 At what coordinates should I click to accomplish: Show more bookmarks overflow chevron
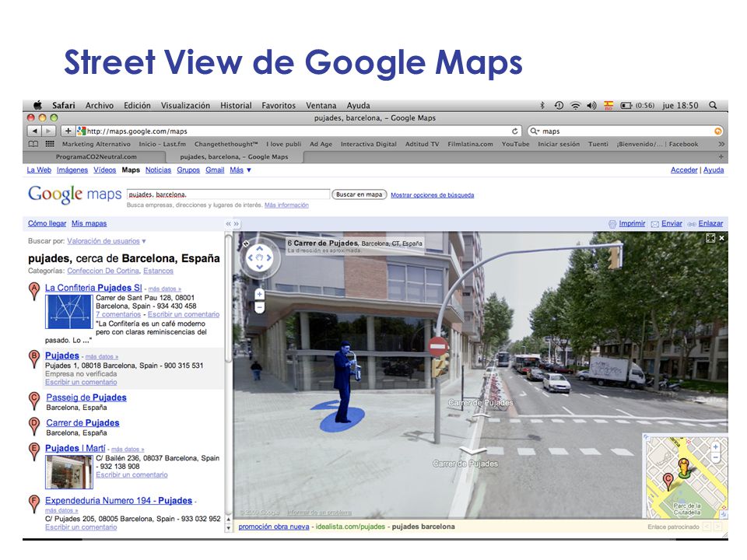pos(721,144)
